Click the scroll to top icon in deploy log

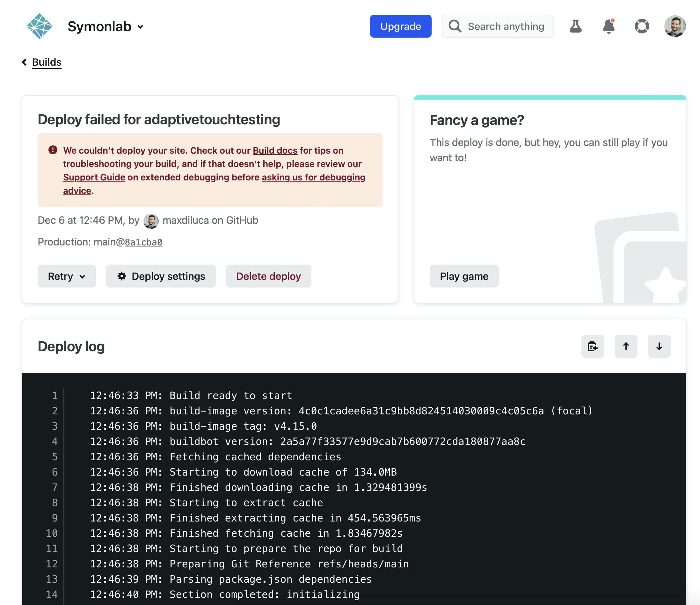[x=626, y=346]
